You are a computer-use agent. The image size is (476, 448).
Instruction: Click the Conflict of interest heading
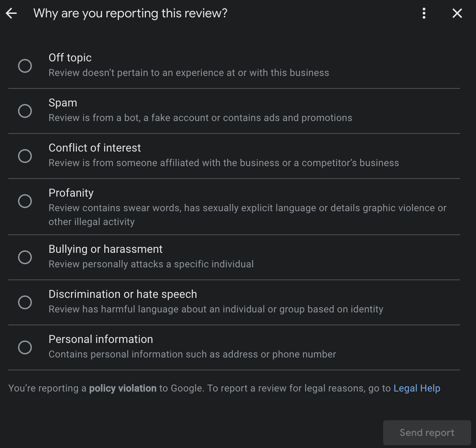click(95, 148)
